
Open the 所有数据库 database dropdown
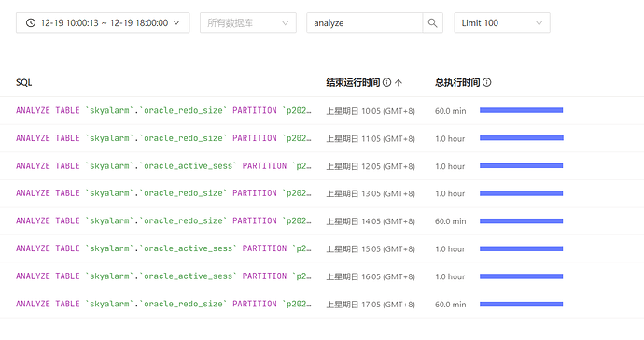tap(248, 22)
